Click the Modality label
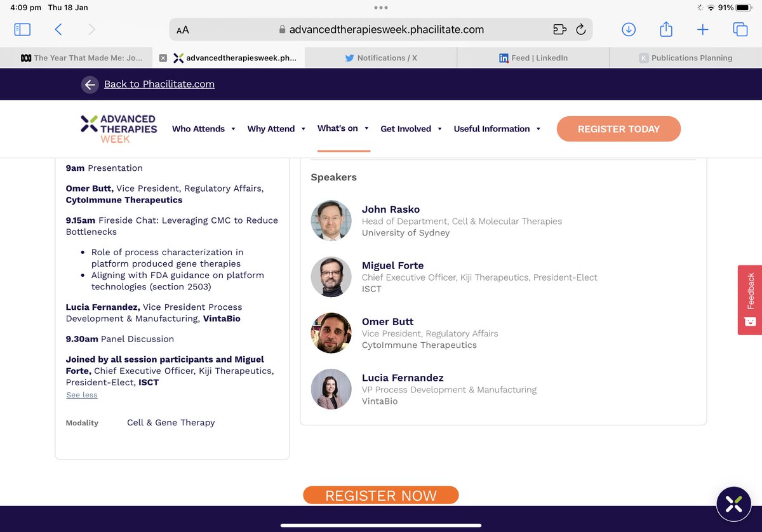The height and width of the screenshot is (532, 762). coord(82,423)
